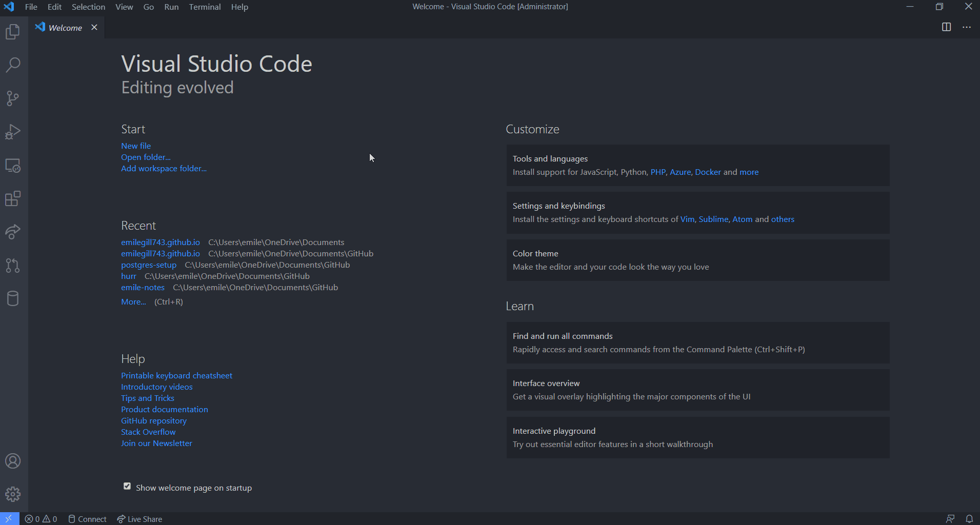Click 'others' keymaps link
Image resolution: width=980 pixels, height=525 pixels.
(x=783, y=219)
